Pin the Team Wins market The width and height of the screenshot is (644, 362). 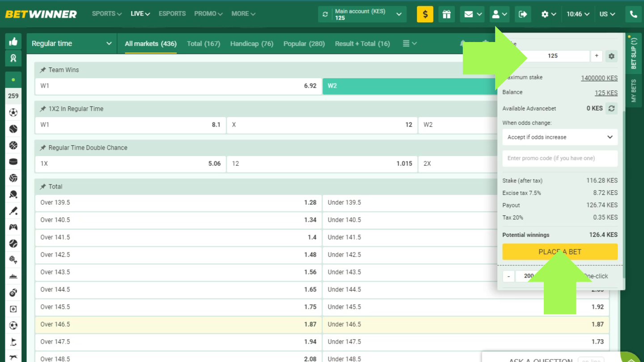pos(43,70)
